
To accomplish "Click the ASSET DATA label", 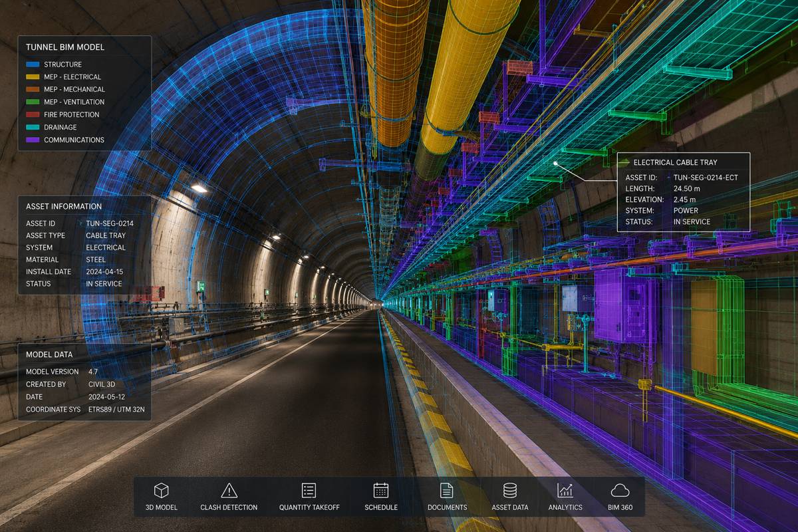I will [x=510, y=507].
